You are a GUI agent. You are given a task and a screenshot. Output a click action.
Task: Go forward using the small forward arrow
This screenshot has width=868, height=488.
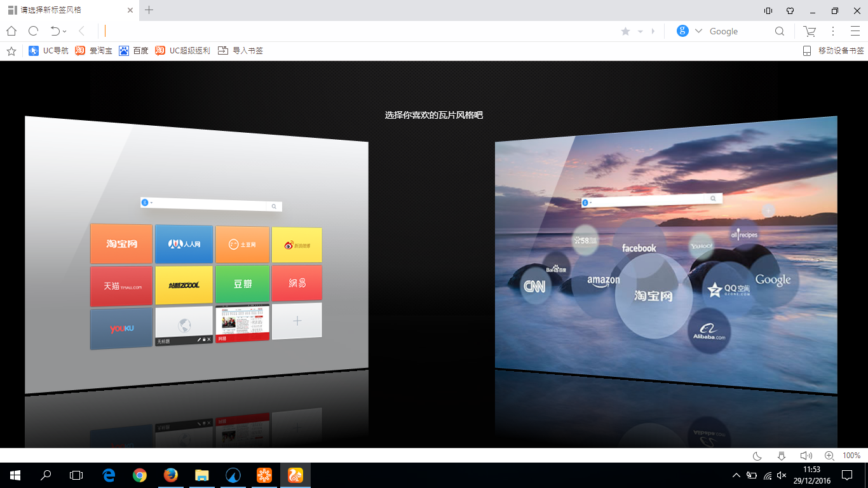coord(653,31)
